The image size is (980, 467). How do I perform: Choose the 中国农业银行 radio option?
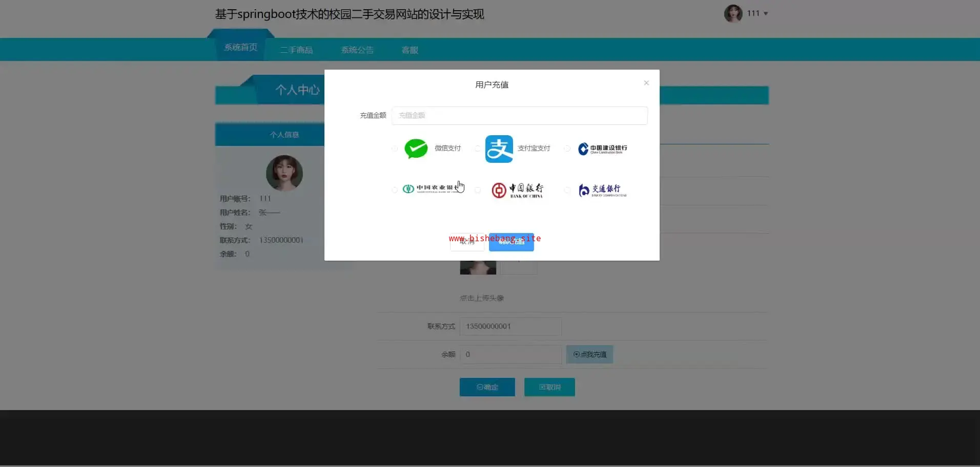tap(394, 190)
